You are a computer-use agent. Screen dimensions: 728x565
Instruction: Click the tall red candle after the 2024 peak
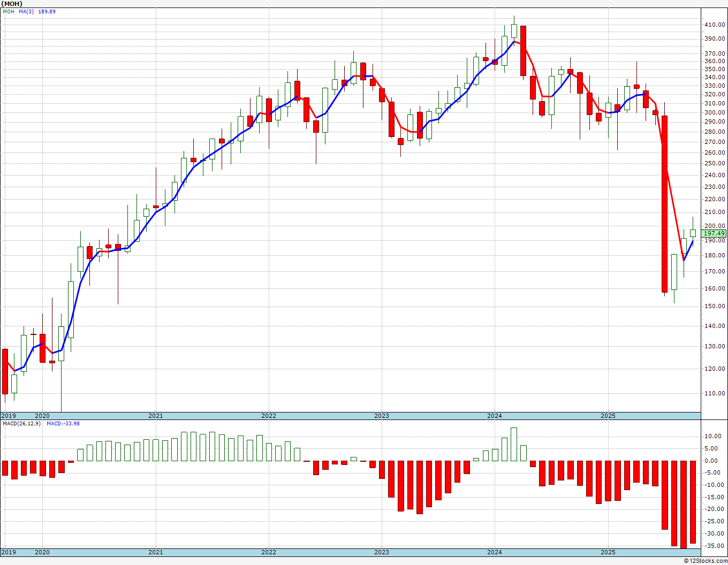click(x=524, y=51)
